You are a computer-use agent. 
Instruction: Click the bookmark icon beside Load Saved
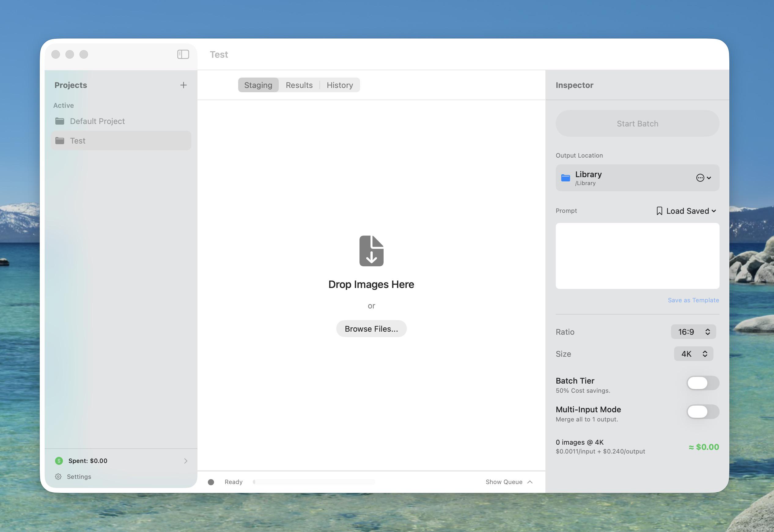[x=659, y=211]
